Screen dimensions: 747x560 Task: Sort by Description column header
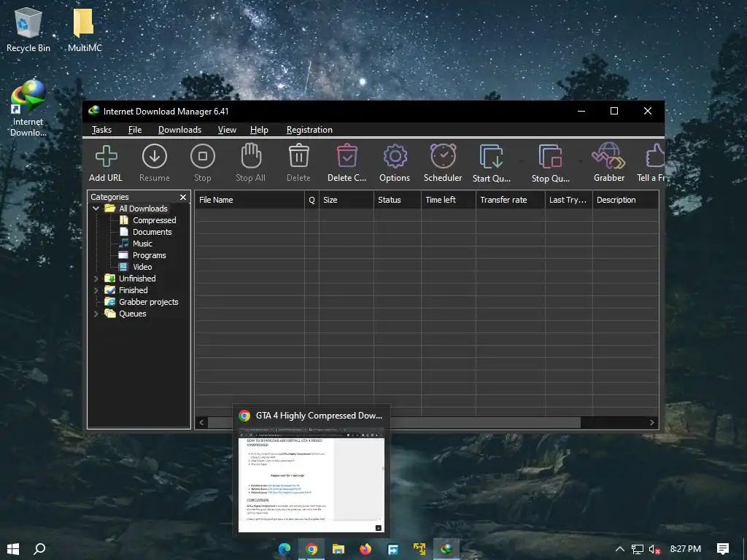click(x=625, y=200)
